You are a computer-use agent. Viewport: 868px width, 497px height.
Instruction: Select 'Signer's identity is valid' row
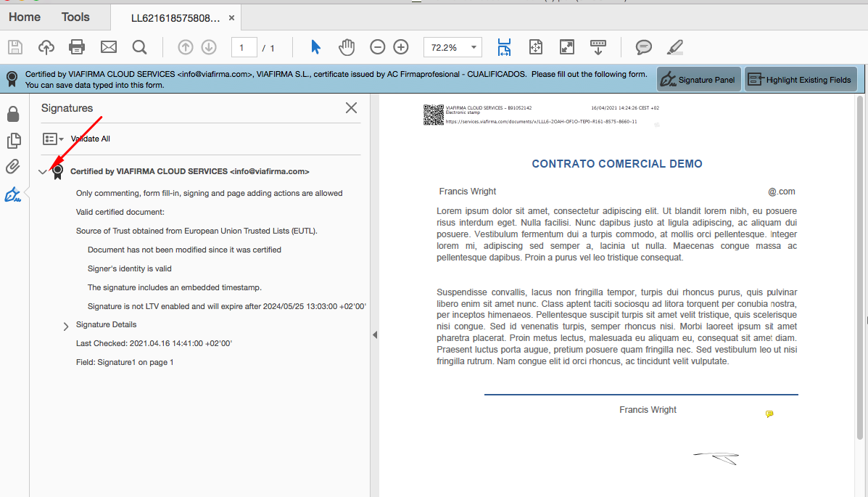pos(130,268)
